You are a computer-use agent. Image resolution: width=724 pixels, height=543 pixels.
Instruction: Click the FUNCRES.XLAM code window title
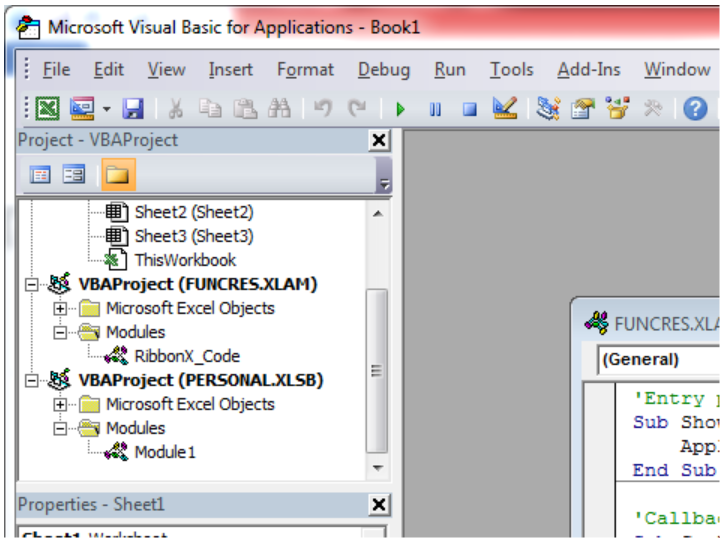pyautogui.click(x=667, y=324)
